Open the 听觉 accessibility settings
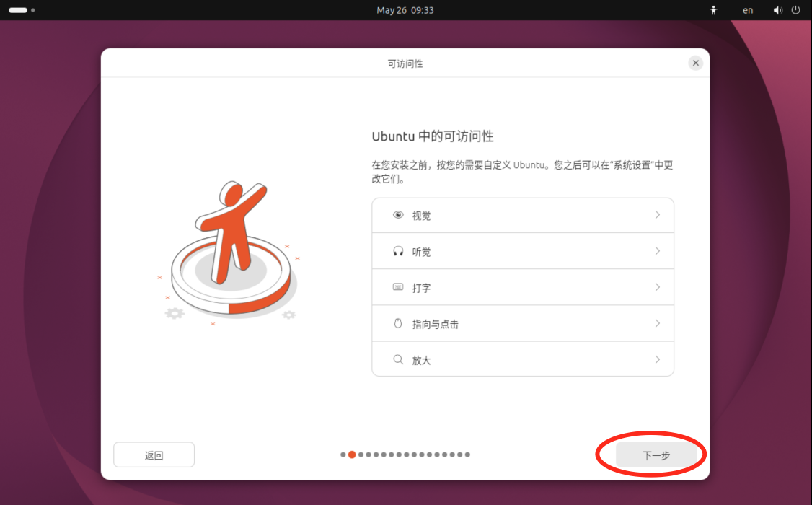This screenshot has width=812, height=505. coord(523,251)
